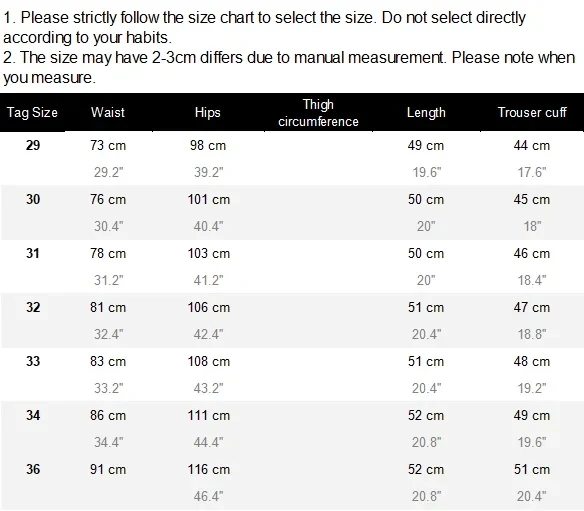This screenshot has width=584, height=511.
Task: Click the 46.4" hips inch value
Action: coord(209,496)
